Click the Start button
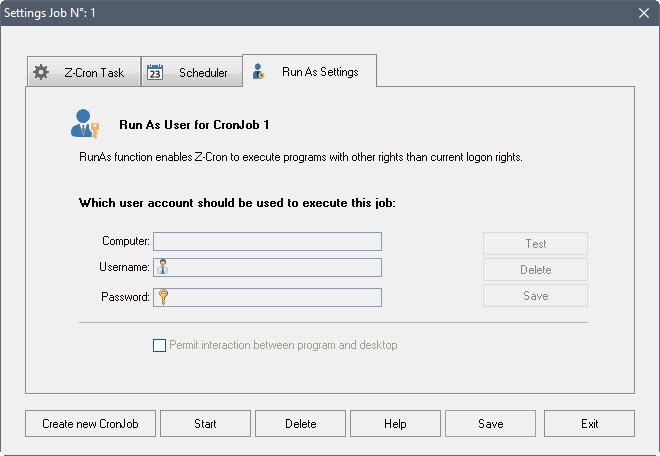Screen dimensions: 660x456 pyautogui.click(x=205, y=424)
